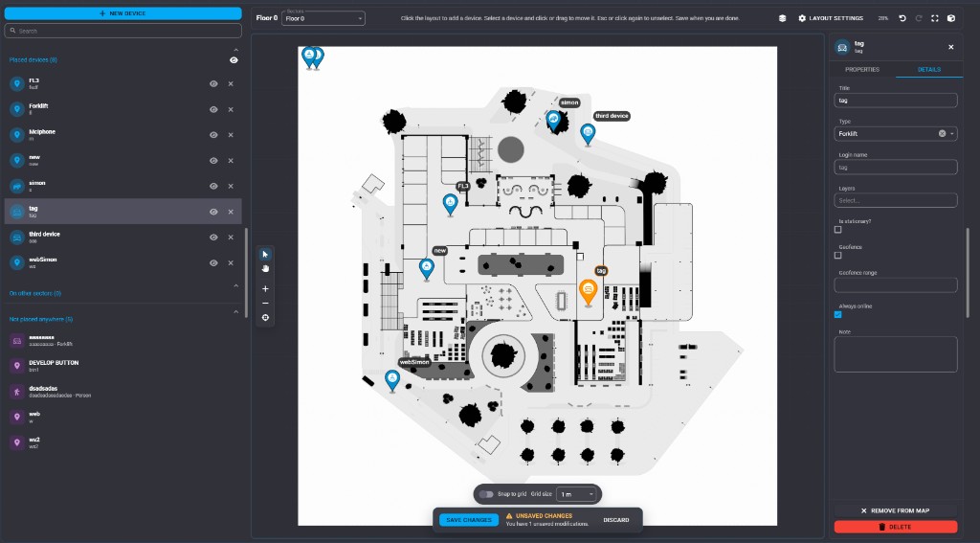Toggle the Snap to grid switch
This screenshot has width=980, height=543.
[x=486, y=494]
